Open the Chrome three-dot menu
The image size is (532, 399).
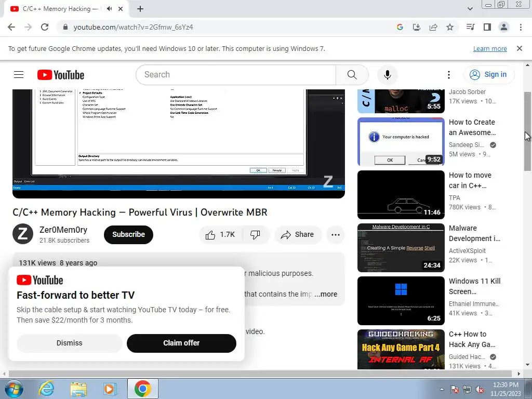(x=521, y=27)
